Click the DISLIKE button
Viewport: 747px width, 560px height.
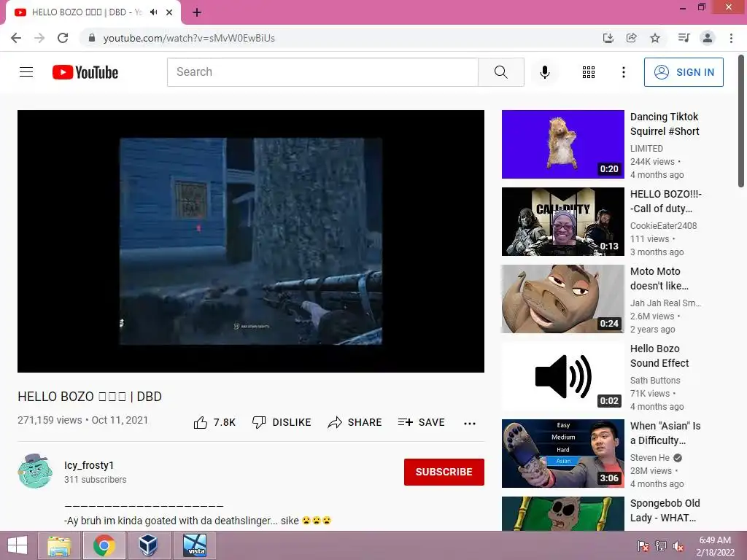[282, 422]
